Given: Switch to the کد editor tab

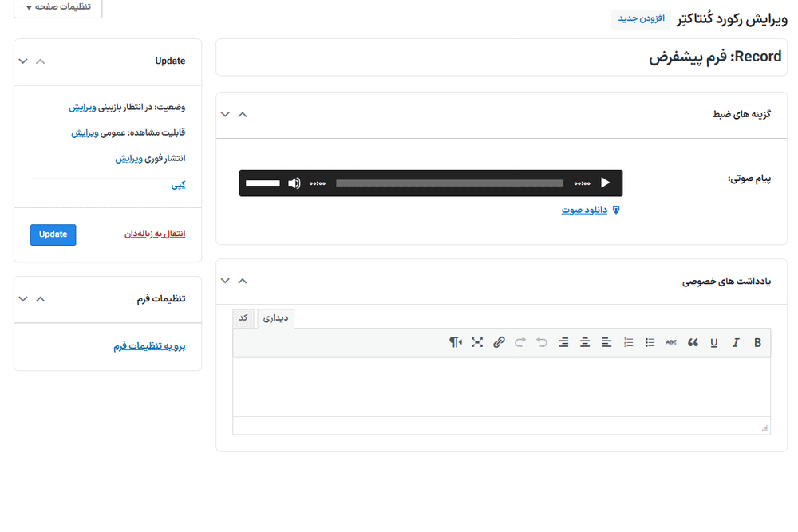Looking at the screenshot, I should 243,317.
